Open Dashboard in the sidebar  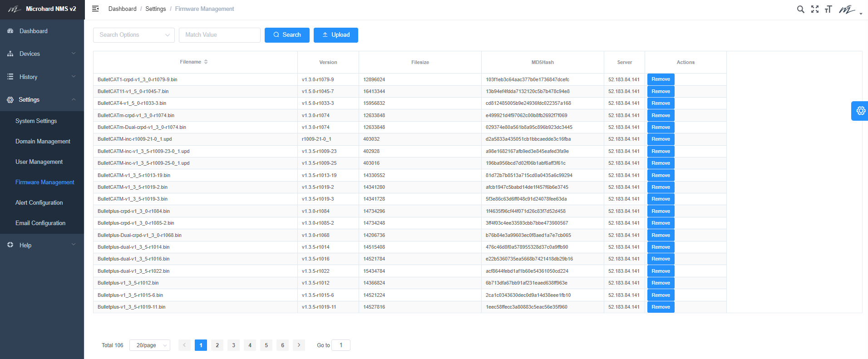(x=42, y=31)
